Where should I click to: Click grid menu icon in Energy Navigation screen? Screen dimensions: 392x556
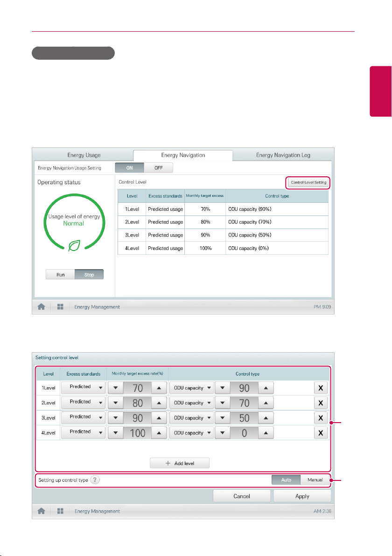pos(60,307)
